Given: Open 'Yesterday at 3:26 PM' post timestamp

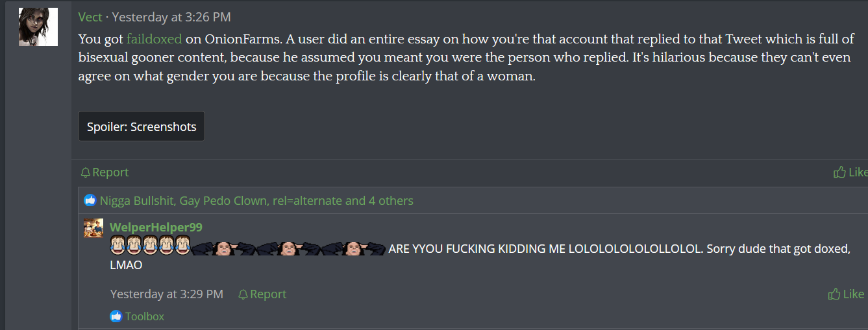Looking at the screenshot, I should click(x=171, y=17).
